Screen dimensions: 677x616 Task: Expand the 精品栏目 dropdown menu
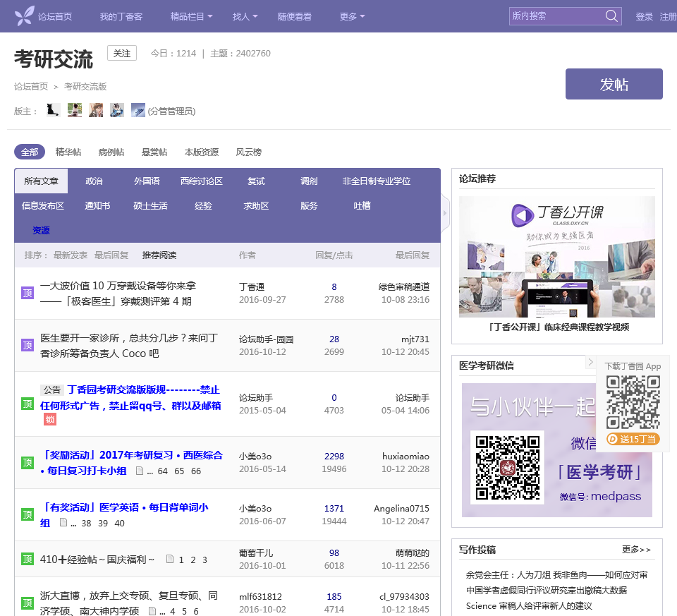pos(191,16)
